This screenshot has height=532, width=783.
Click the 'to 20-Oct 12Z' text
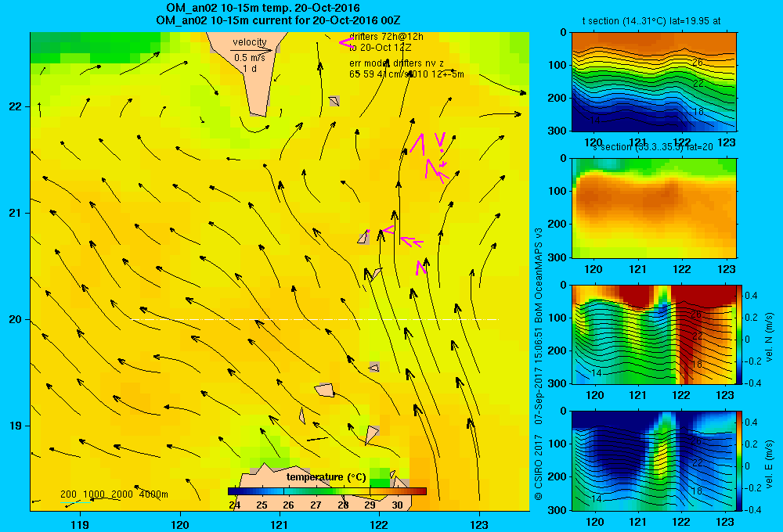pyautogui.click(x=380, y=48)
